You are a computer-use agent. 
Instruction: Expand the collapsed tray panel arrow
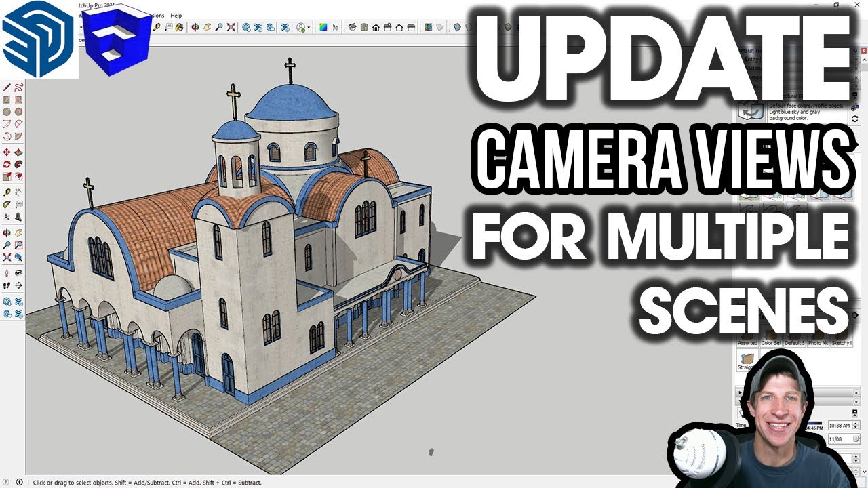tap(740, 392)
